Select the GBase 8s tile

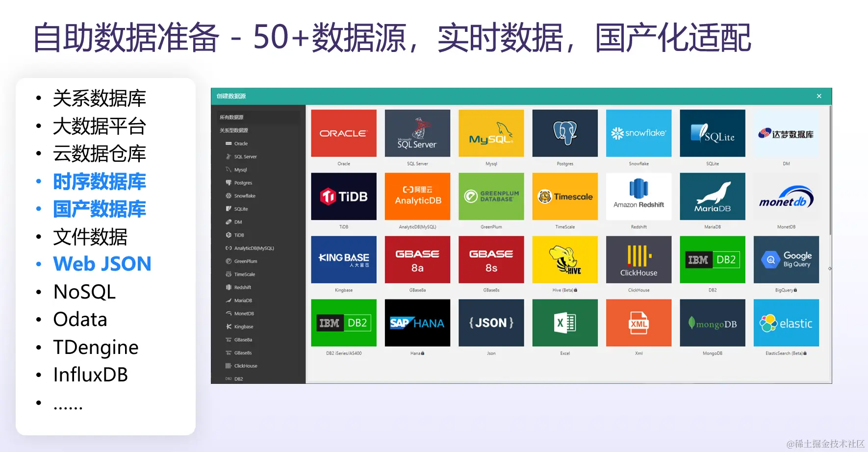(491, 260)
